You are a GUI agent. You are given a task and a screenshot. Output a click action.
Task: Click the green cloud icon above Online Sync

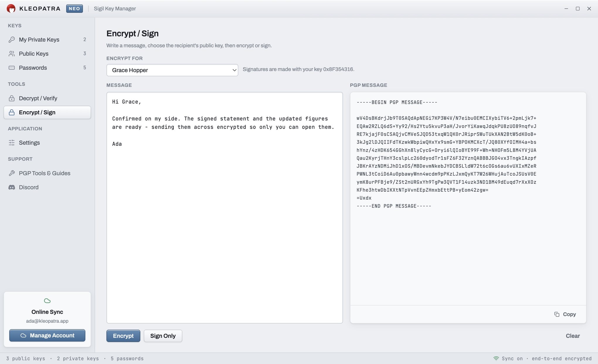coord(47,301)
